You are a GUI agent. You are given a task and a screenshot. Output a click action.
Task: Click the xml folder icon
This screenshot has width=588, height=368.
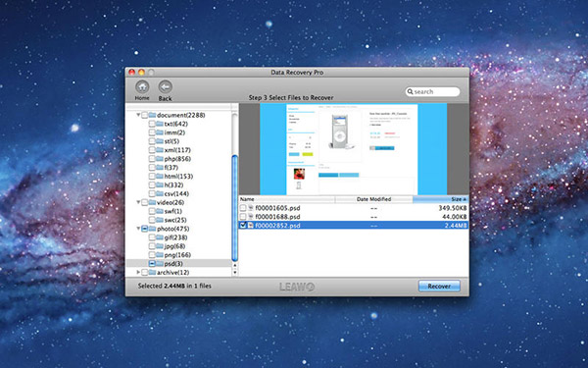tap(160, 150)
